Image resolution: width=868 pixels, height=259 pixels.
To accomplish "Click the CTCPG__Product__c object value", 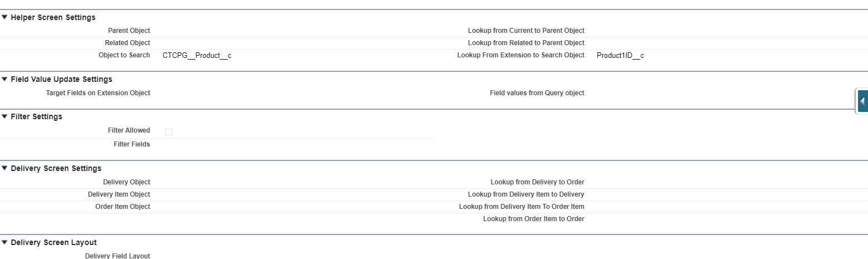I will pyautogui.click(x=197, y=56).
